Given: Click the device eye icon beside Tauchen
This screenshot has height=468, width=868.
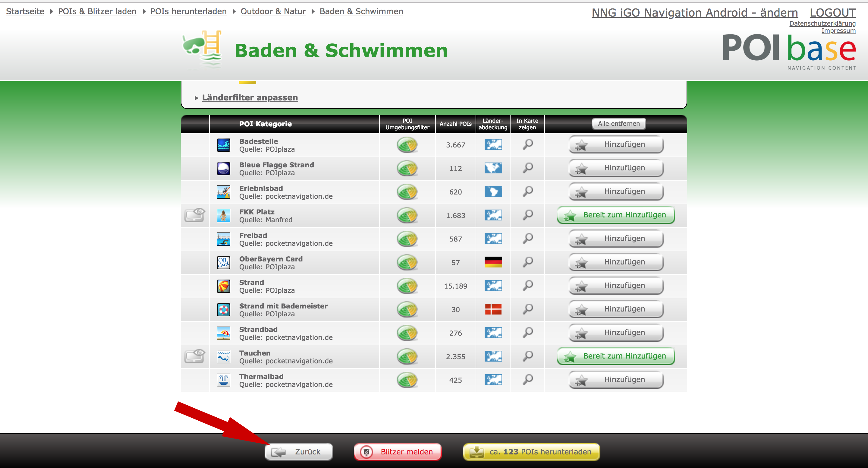Looking at the screenshot, I should tap(195, 356).
